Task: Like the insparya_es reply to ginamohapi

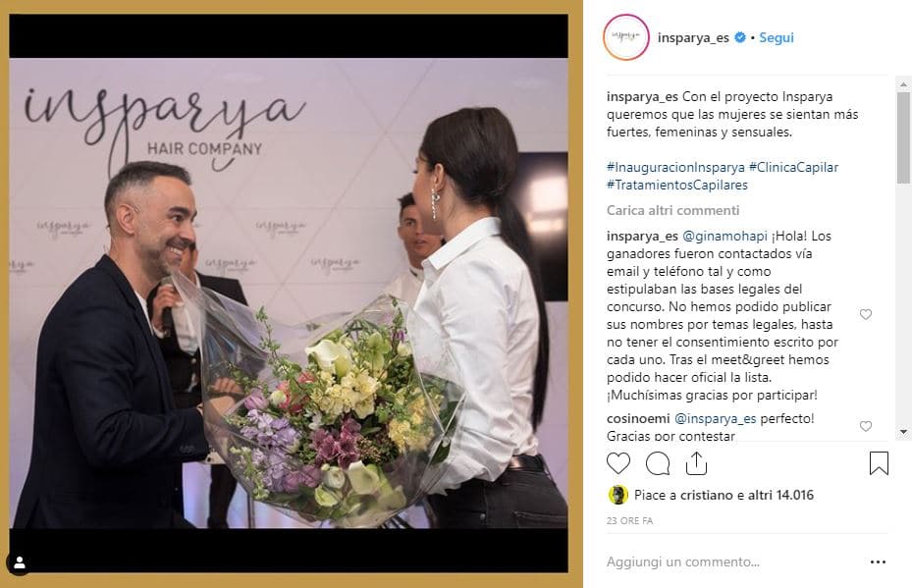Action: (x=866, y=315)
